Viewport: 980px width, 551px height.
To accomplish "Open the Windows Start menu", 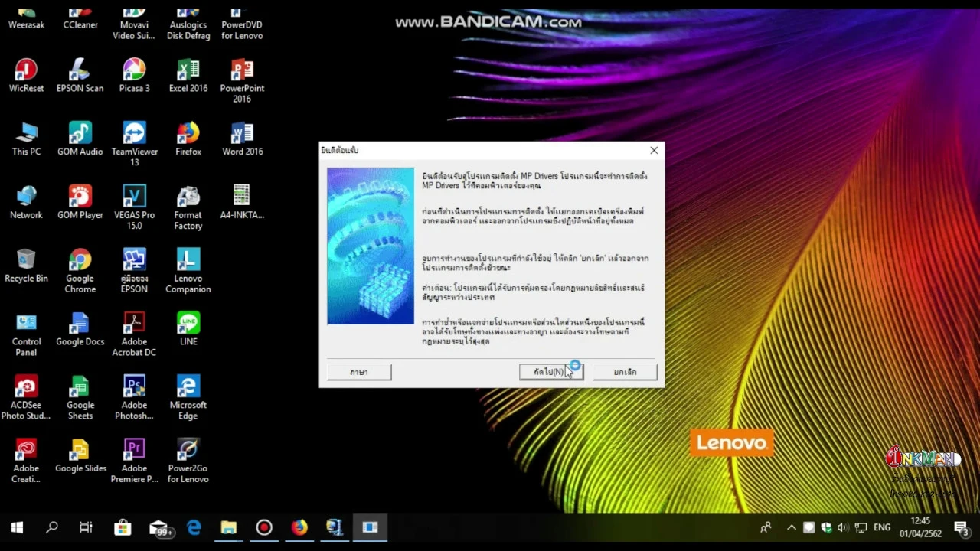I will pos(17,527).
